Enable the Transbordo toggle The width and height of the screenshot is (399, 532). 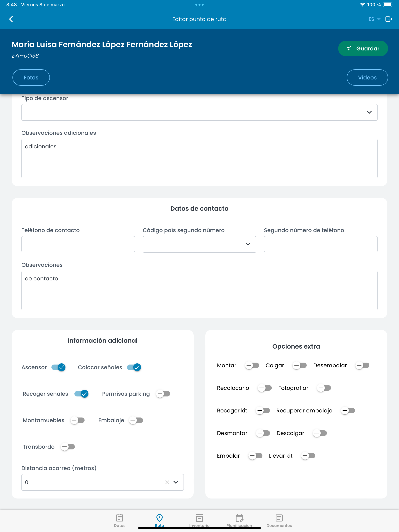[x=68, y=447]
